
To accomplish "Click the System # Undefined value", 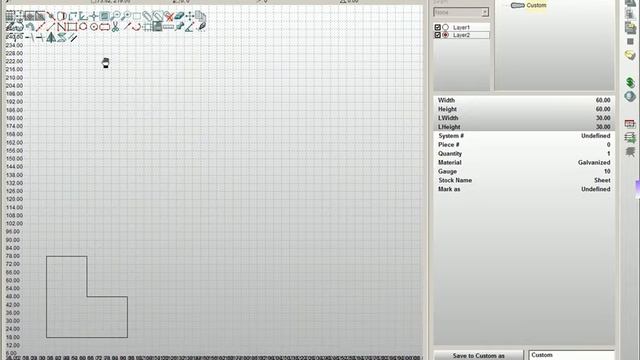I will tap(596, 136).
